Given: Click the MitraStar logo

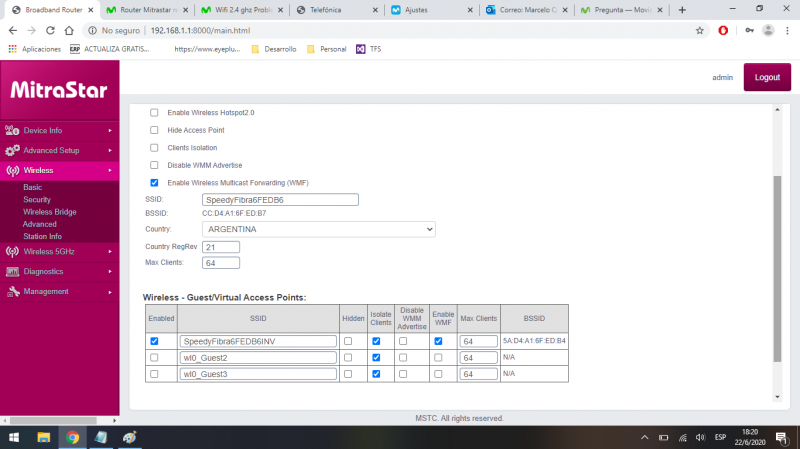Looking at the screenshot, I should click(59, 90).
